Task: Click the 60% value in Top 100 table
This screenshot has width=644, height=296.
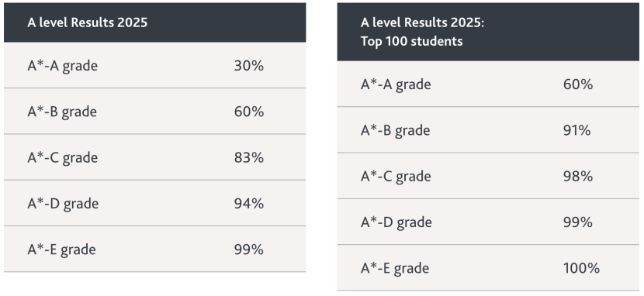Action: click(x=578, y=84)
